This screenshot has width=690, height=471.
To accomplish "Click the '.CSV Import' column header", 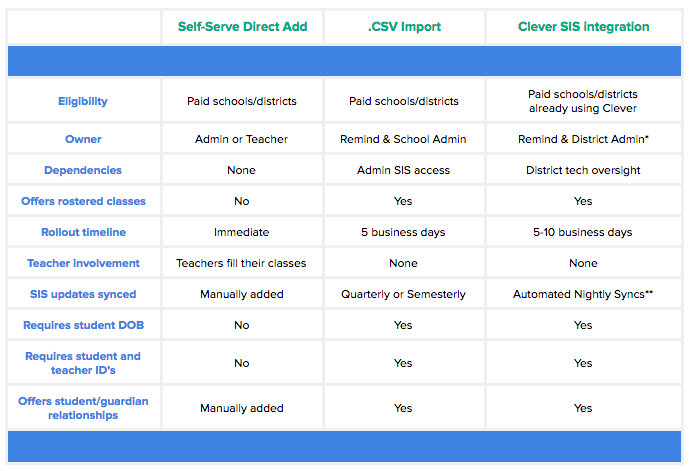I will pos(404,26).
